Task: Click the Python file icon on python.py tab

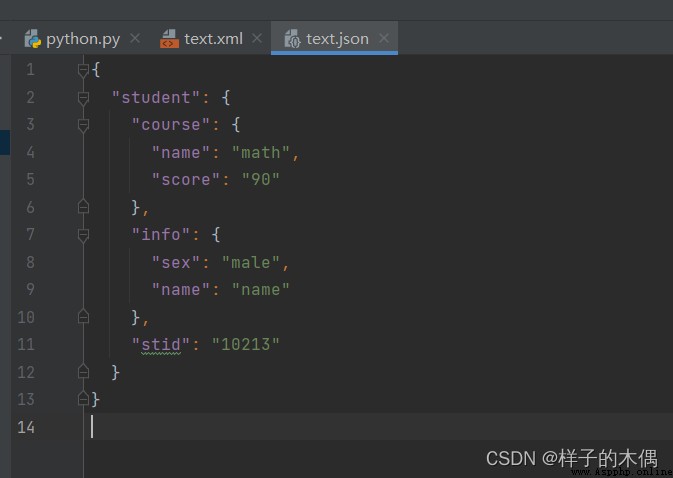Action: click(33, 39)
